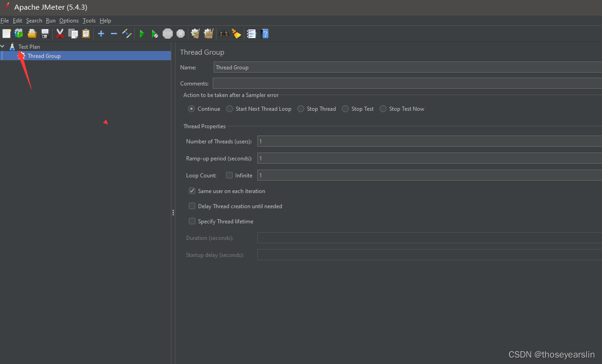The image size is (602, 364).
Task: Focus the Loop Count value field
Action: point(430,175)
